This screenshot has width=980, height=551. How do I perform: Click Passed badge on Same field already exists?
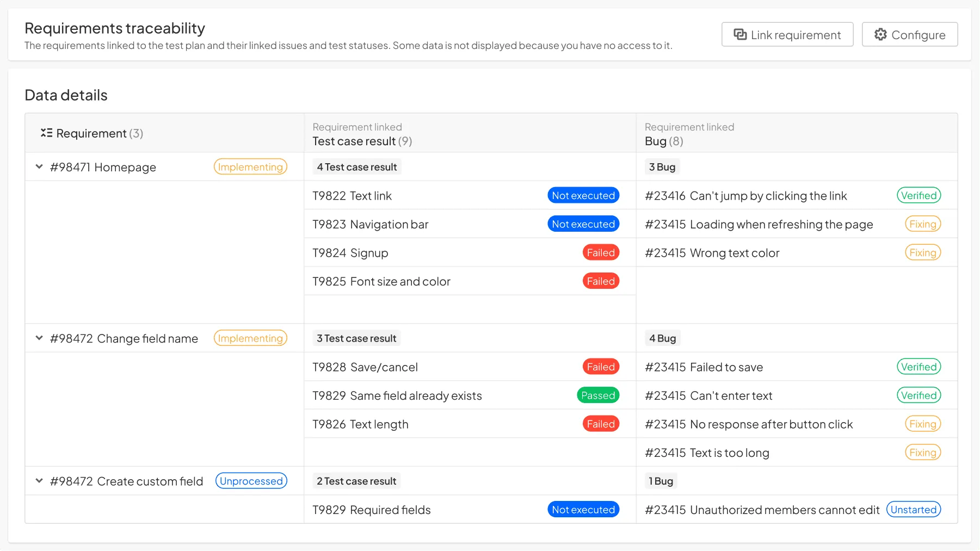pyautogui.click(x=597, y=396)
